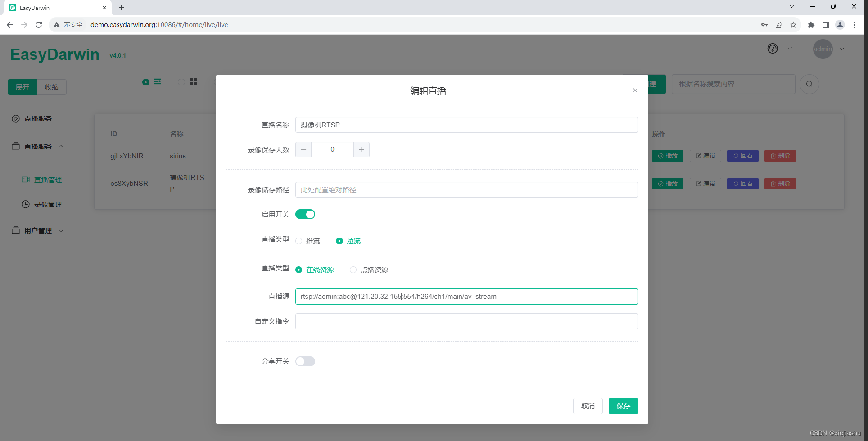Image resolution: width=868 pixels, height=441 pixels.
Task: Click 播放 for the sirius row
Action: click(x=668, y=156)
